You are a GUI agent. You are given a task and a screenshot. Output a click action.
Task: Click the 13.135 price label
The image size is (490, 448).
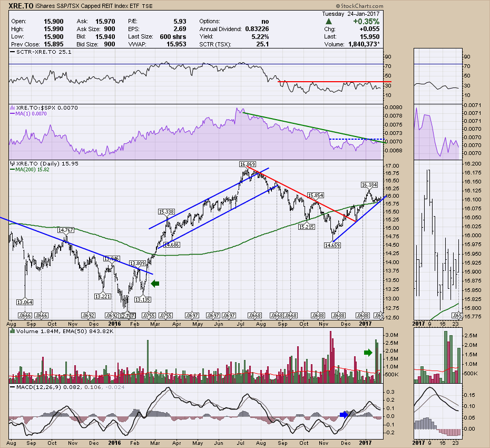(x=142, y=300)
